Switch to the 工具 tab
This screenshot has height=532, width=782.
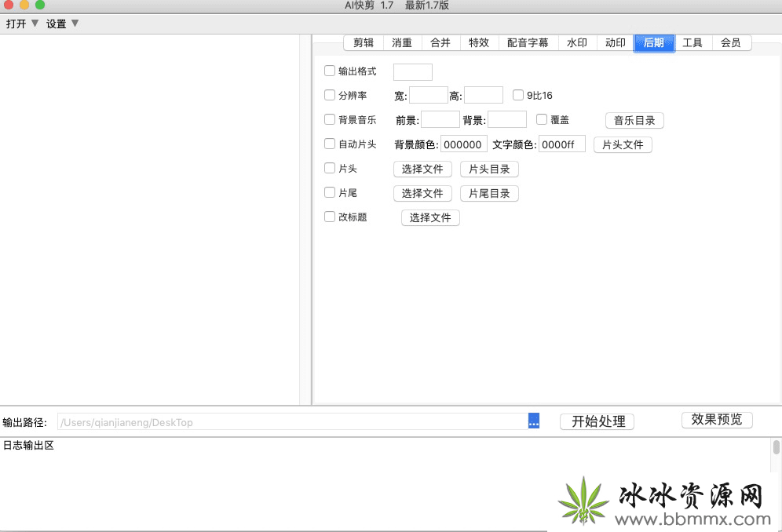pos(692,43)
